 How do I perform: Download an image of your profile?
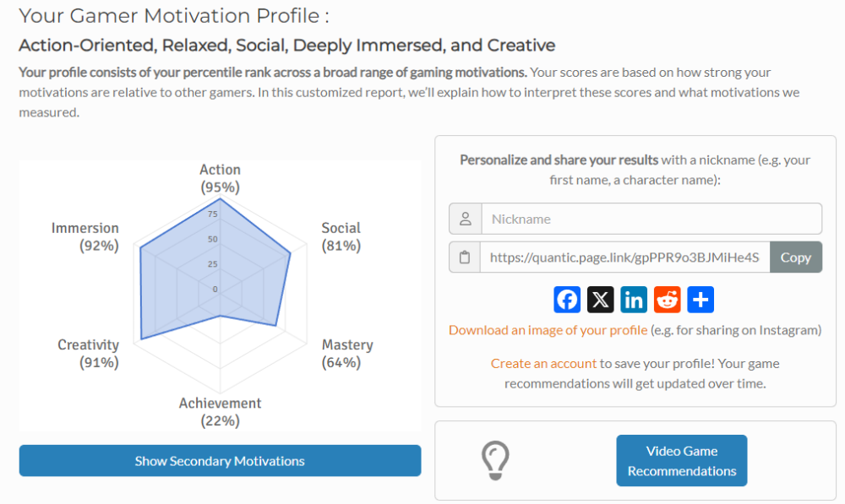pyautogui.click(x=548, y=330)
